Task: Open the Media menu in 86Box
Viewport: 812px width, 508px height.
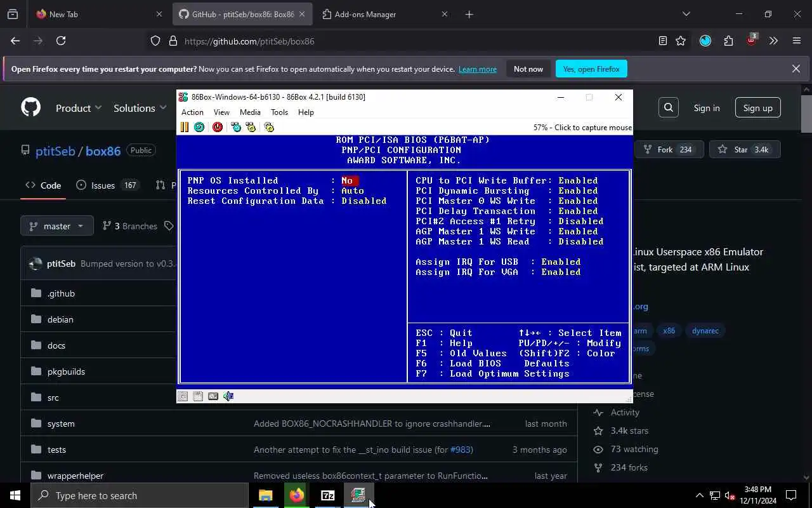Action: [250, 112]
